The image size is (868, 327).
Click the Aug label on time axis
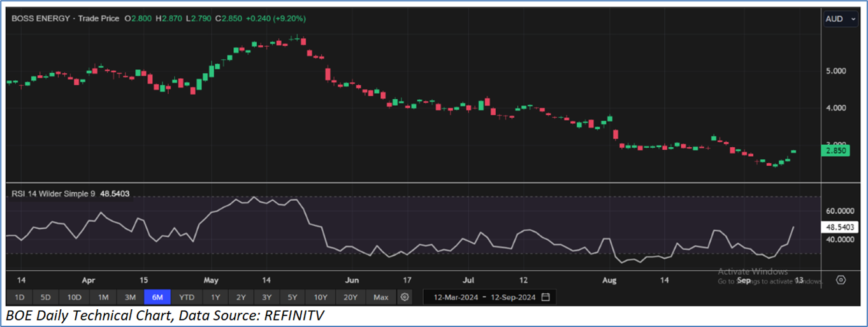[610, 280]
